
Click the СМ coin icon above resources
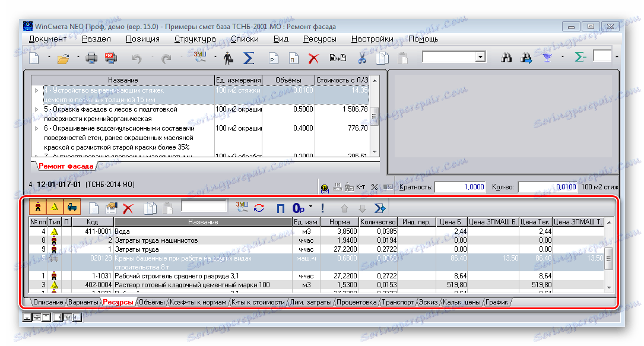(x=325, y=188)
